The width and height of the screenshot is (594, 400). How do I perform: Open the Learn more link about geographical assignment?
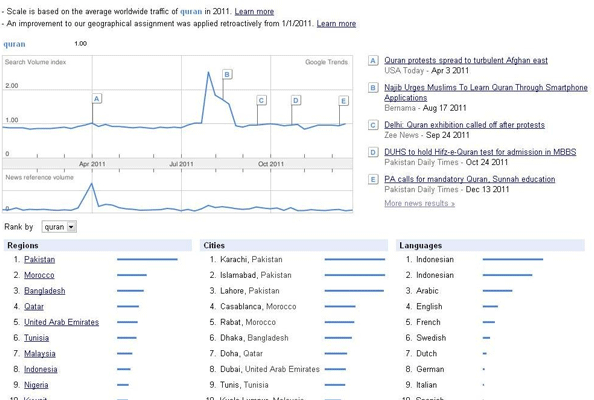(336, 23)
